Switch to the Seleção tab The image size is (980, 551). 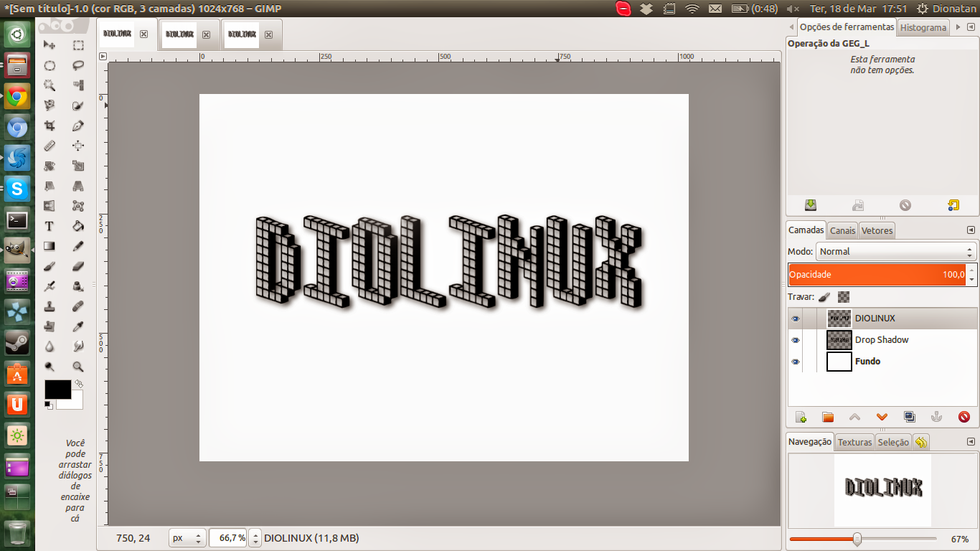tap(893, 442)
